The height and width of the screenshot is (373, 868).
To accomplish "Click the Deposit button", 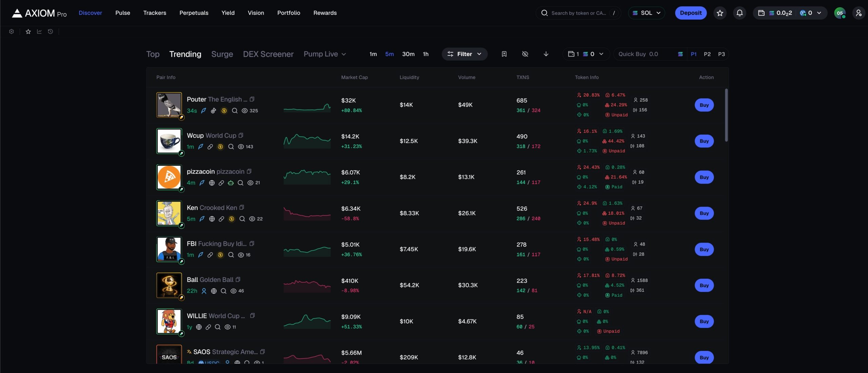I will pyautogui.click(x=691, y=13).
